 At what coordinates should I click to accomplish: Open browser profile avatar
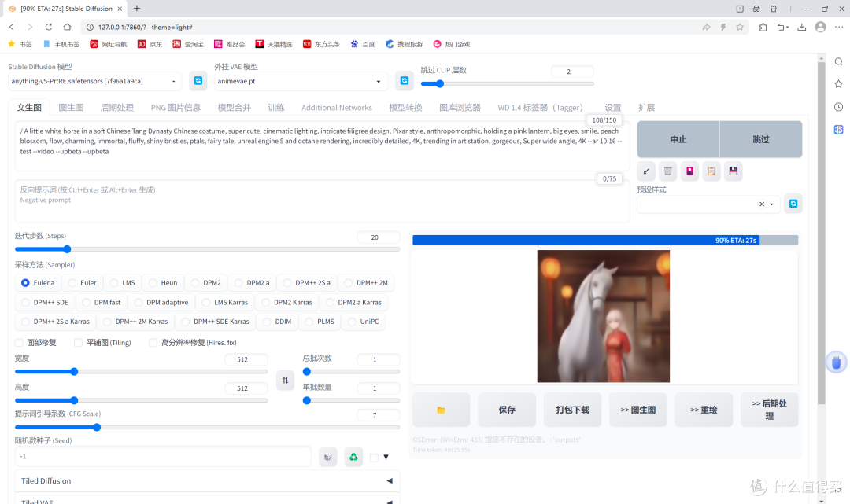click(x=820, y=27)
